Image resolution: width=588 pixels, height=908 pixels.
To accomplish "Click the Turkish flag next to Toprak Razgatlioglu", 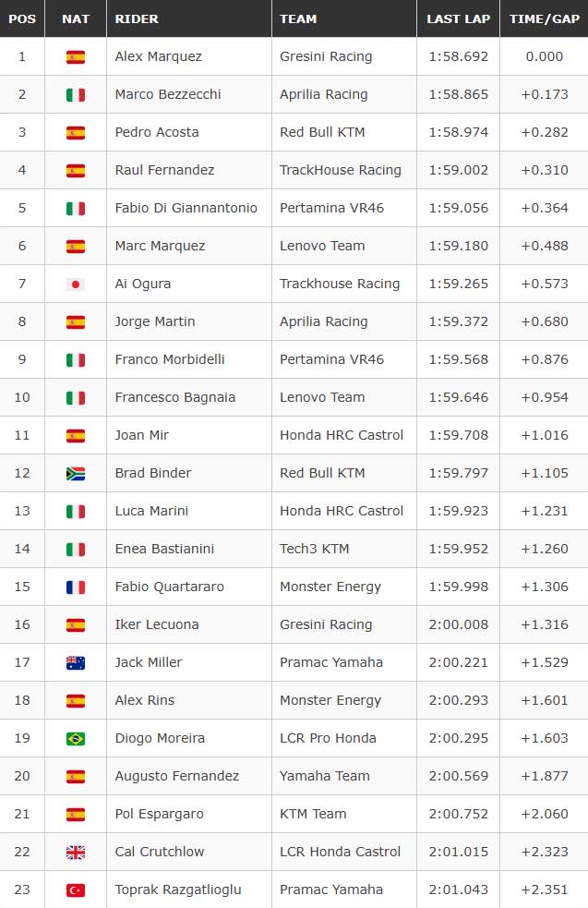I will tap(76, 890).
